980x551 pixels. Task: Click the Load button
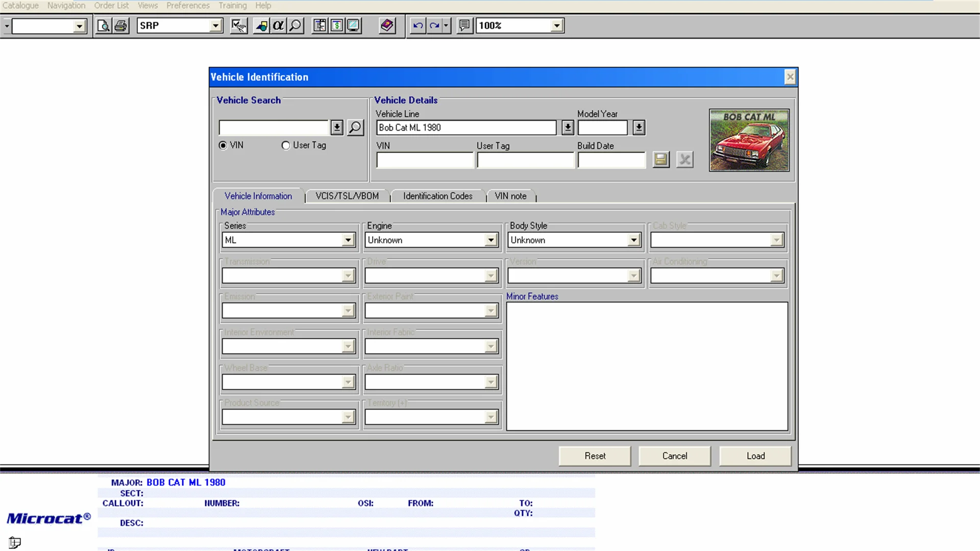click(x=755, y=456)
